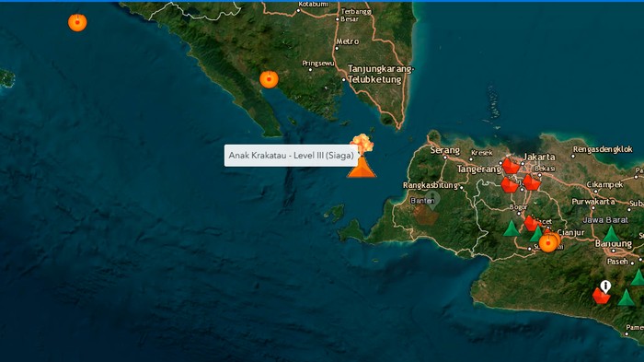Click the green volcano triangle right of the info pin
Screen dimensions: 644x362
(x=627, y=298)
